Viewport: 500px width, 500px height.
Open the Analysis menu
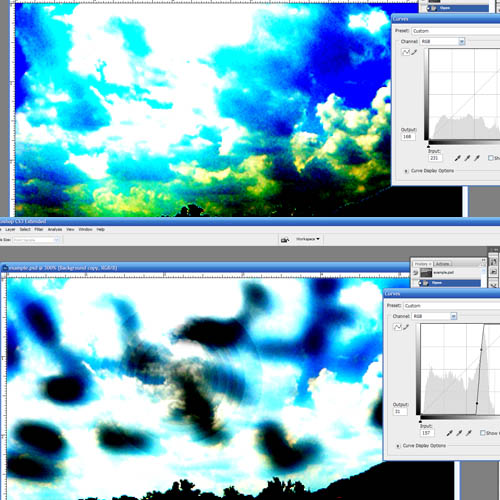coord(55,229)
